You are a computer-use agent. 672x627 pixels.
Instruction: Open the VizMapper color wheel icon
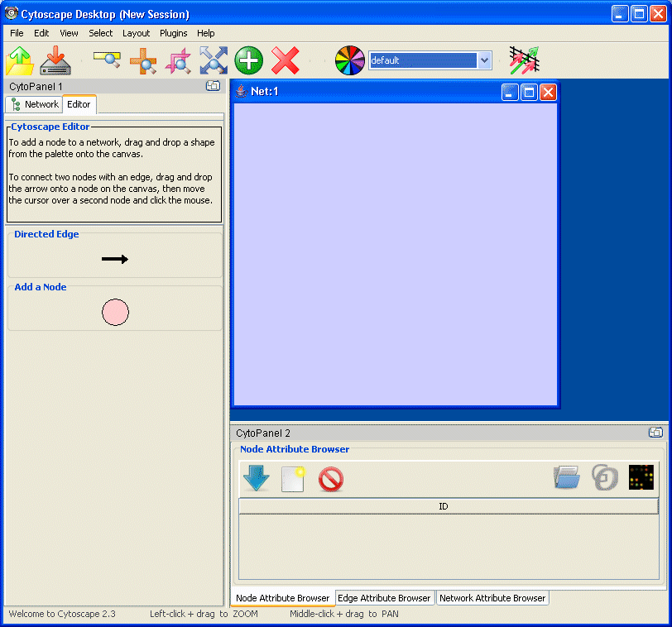tap(349, 61)
